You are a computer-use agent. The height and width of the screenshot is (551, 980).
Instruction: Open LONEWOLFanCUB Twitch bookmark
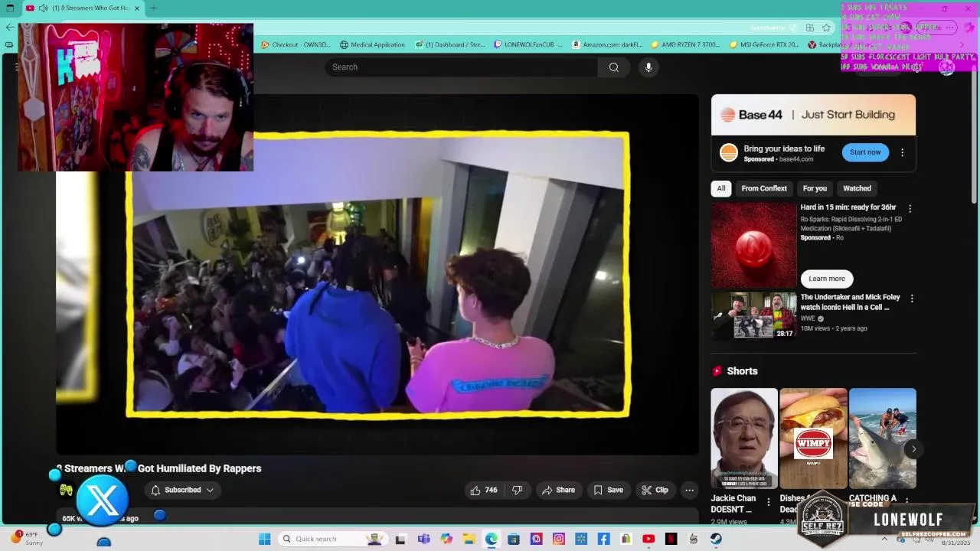pos(529,44)
